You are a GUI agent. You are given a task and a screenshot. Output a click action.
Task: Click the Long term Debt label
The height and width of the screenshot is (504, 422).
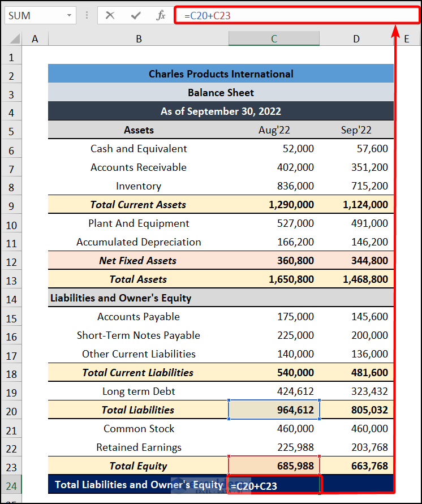point(139,391)
